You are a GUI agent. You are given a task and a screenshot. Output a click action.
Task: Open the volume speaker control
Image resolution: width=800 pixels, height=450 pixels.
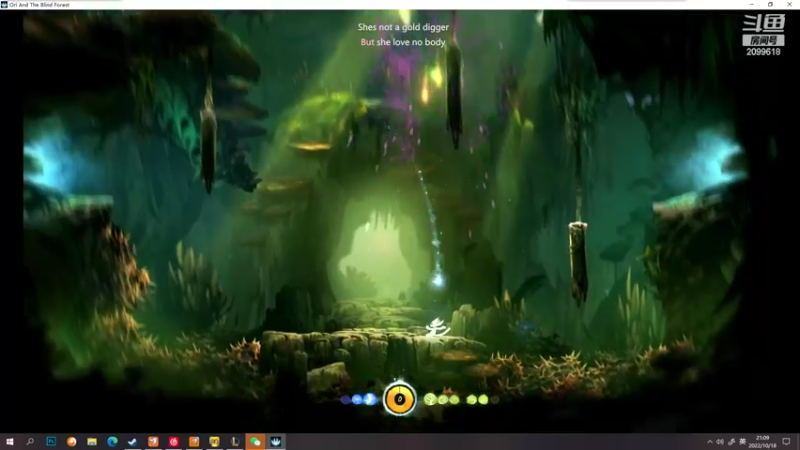click(x=720, y=442)
